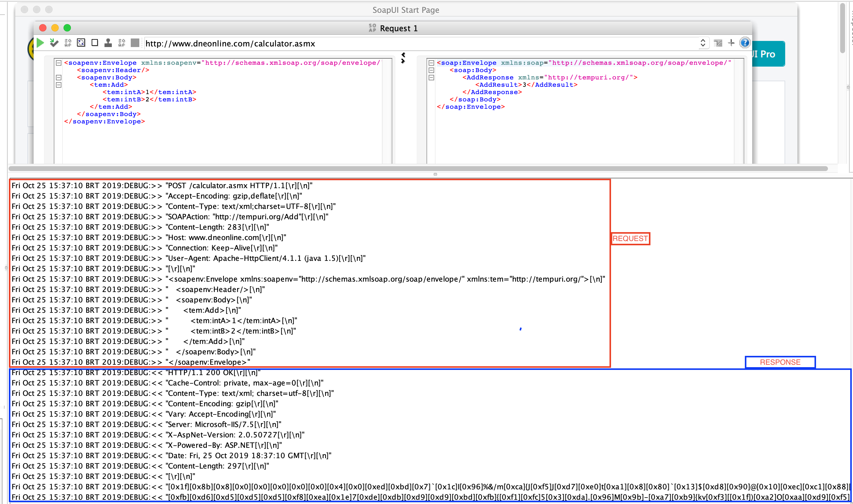Collapse the tem:Add node in the request
The image size is (853, 504).
click(58, 85)
